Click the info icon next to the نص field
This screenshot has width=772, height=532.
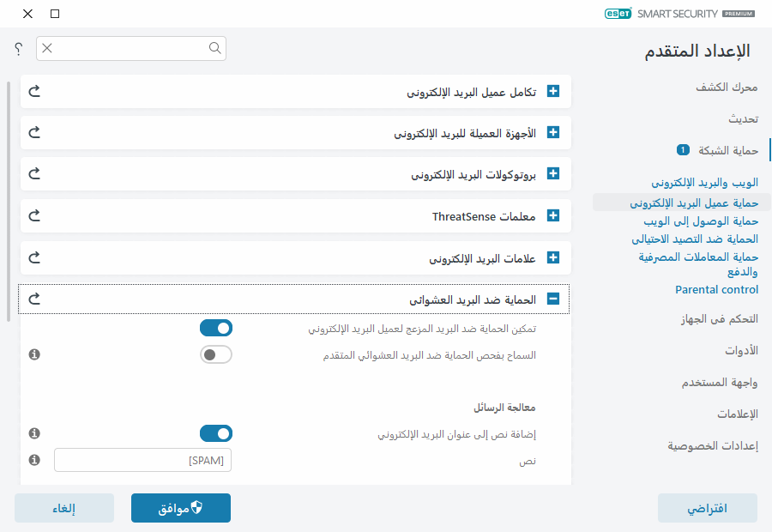pos(34,461)
